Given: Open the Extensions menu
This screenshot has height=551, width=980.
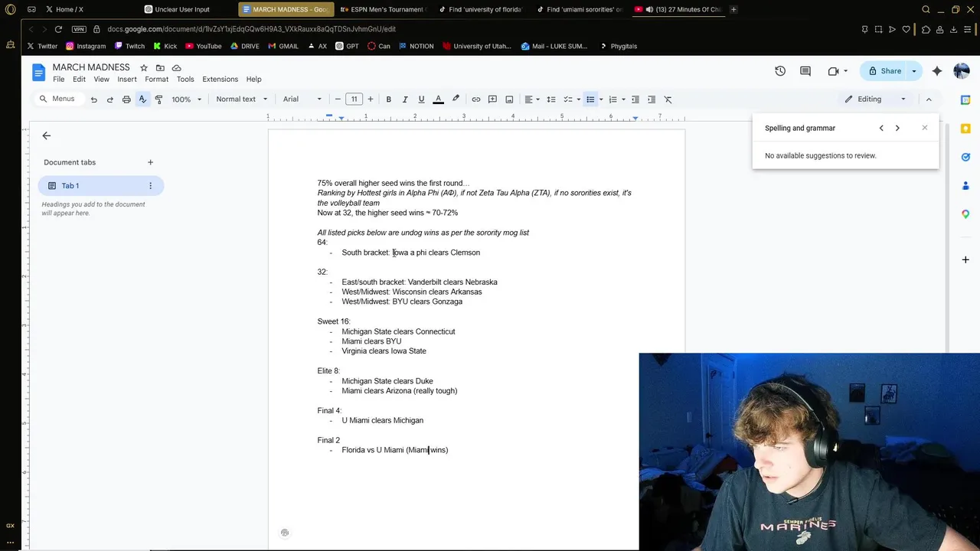Looking at the screenshot, I should (x=220, y=80).
